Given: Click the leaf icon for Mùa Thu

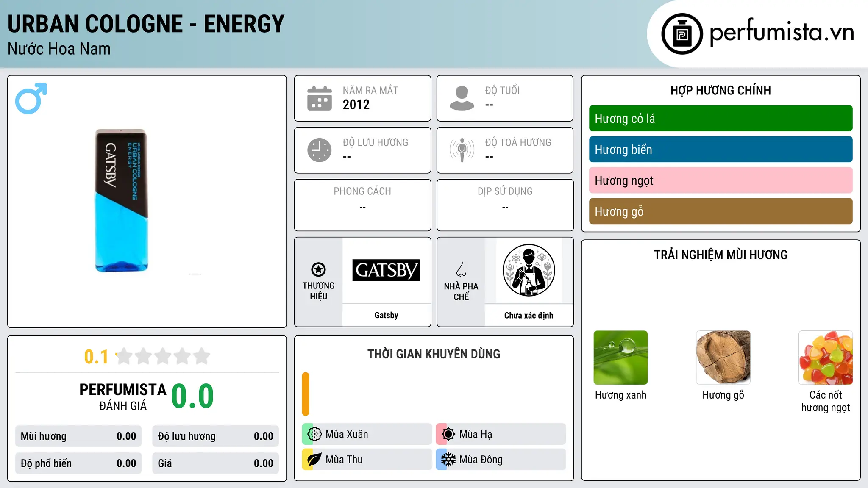Looking at the screenshot, I should tap(314, 460).
